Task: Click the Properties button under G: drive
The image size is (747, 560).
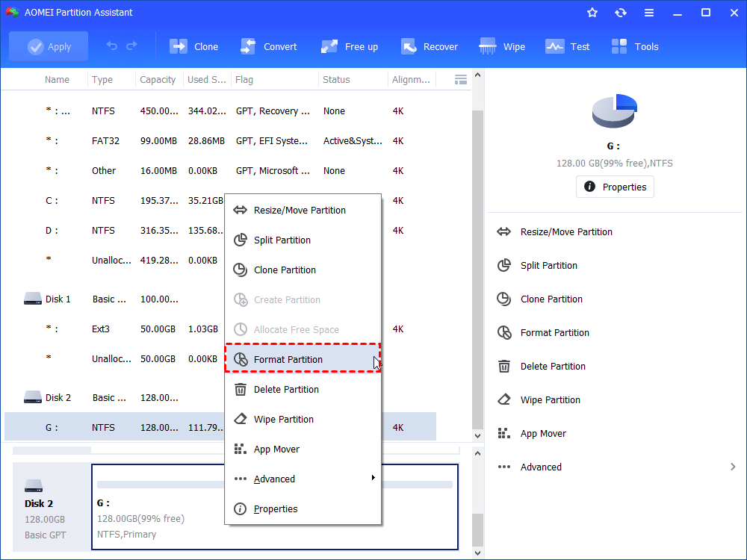Action: coord(615,187)
